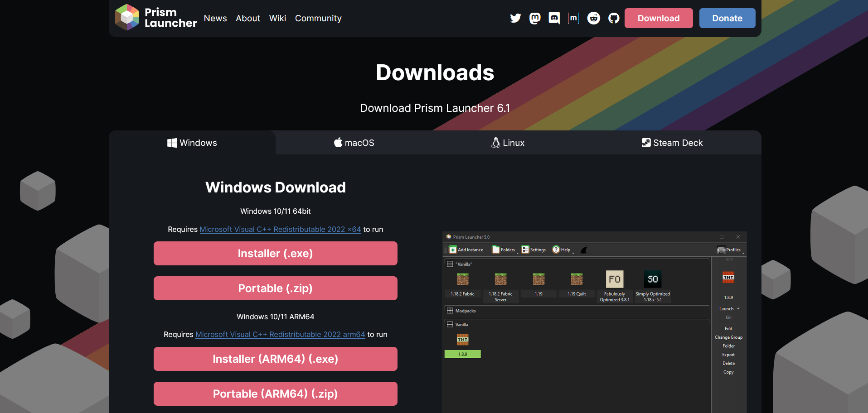Viewport: 868px width, 413px height.
Task: Click the Folders toolbar icon in screenshot
Action: 496,250
